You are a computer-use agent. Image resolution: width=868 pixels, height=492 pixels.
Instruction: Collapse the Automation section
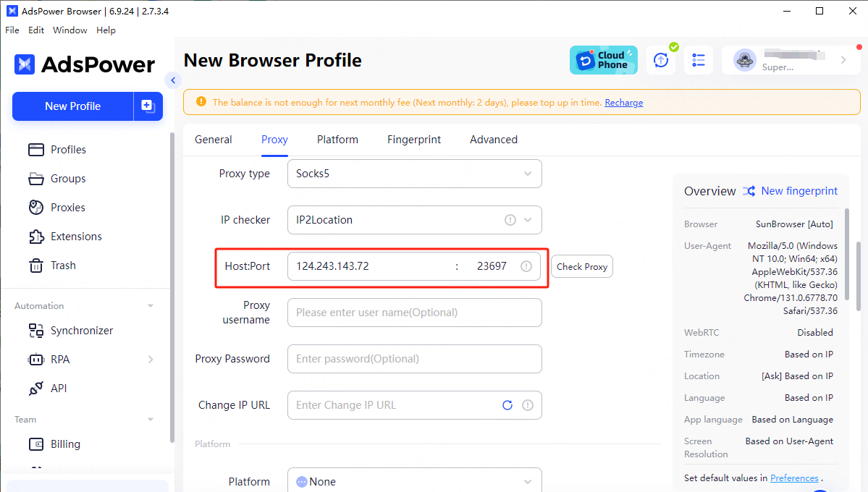(151, 306)
